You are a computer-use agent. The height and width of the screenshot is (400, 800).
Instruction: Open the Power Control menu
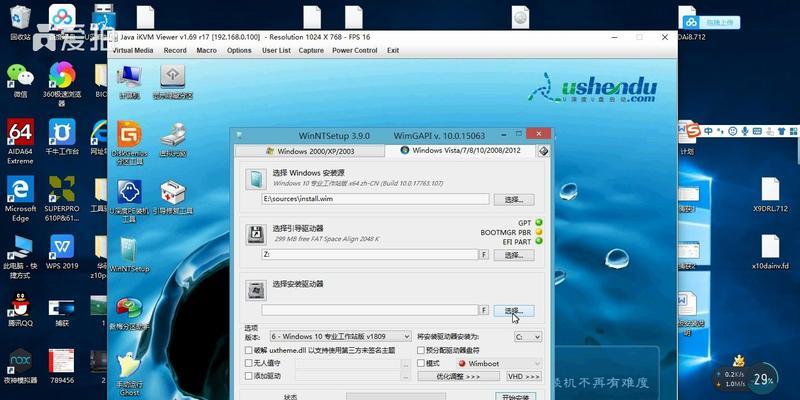pyautogui.click(x=355, y=51)
